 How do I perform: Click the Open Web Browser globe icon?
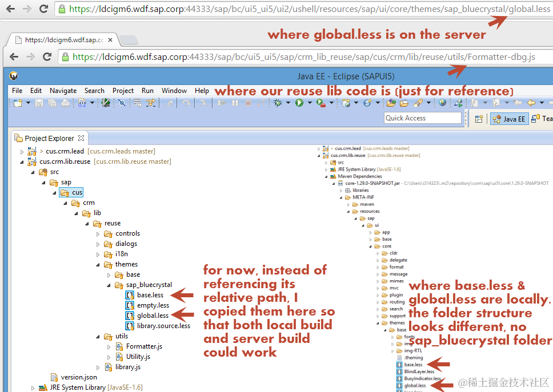click(442, 103)
